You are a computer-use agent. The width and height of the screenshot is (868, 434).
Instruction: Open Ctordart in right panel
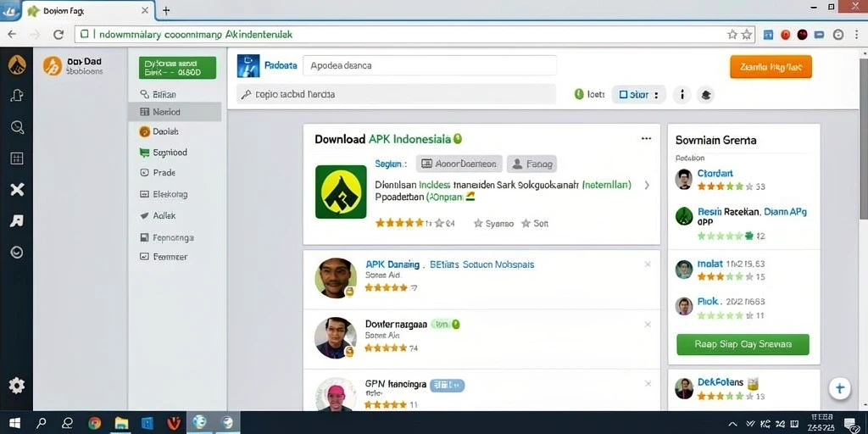tap(715, 173)
